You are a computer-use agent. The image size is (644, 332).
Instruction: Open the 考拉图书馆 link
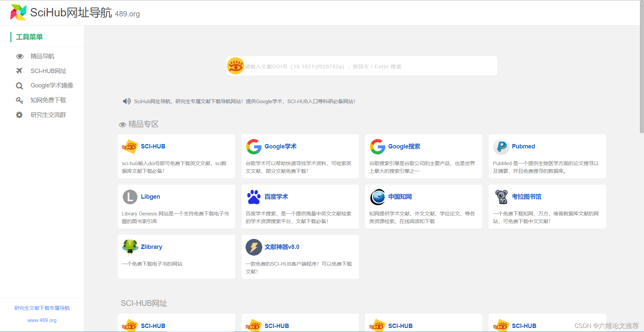(527, 197)
